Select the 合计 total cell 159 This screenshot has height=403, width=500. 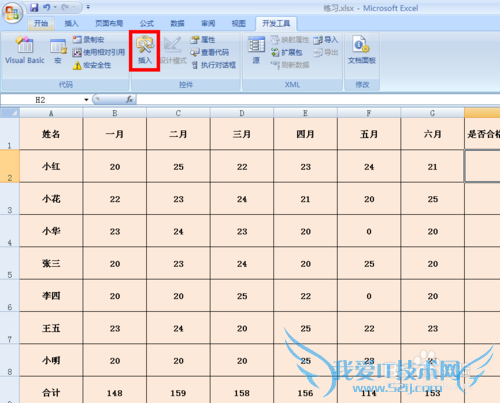coord(178,391)
